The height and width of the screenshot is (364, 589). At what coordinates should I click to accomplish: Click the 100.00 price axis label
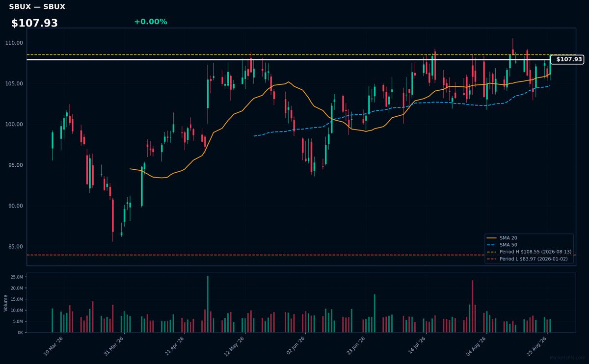[15, 124]
